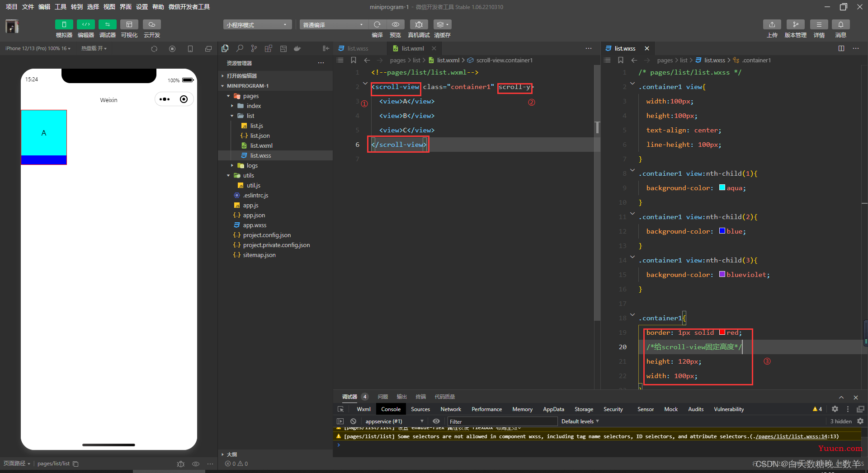The width and height of the screenshot is (868, 473).
Task: Click the clear console icon
Action: pyautogui.click(x=354, y=421)
